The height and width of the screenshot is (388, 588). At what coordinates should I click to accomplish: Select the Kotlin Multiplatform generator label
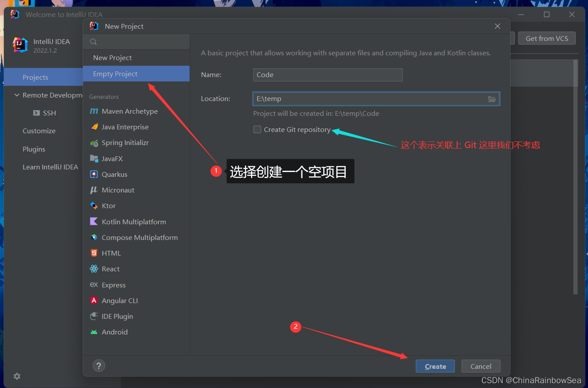tap(134, 222)
